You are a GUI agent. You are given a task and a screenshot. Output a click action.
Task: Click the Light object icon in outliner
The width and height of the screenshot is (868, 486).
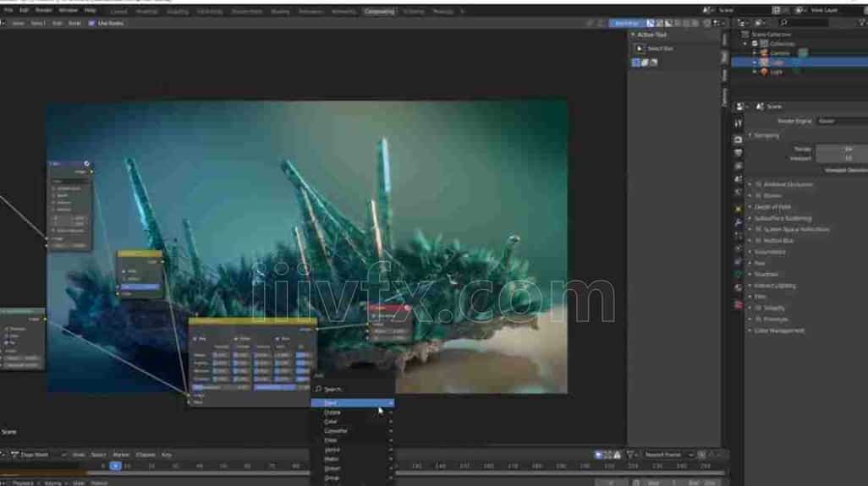click(x=765, y=72)
